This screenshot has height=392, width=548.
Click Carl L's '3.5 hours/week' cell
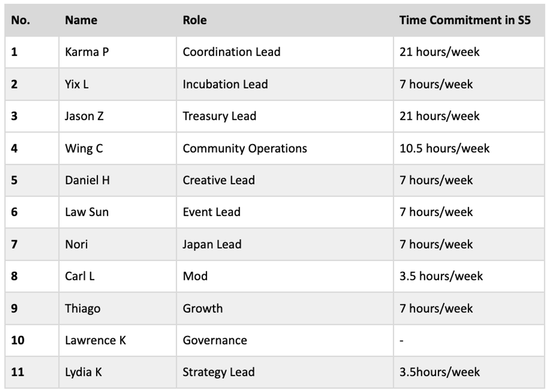click(441, 276)
